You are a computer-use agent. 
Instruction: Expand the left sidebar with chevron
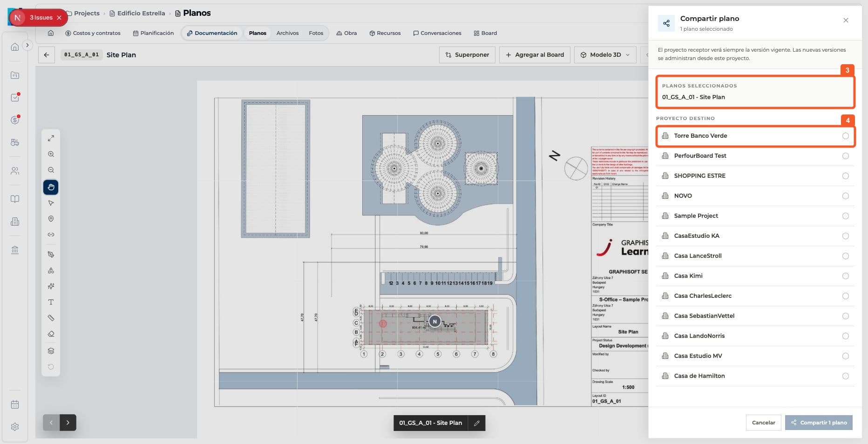[x=27, y=45]
